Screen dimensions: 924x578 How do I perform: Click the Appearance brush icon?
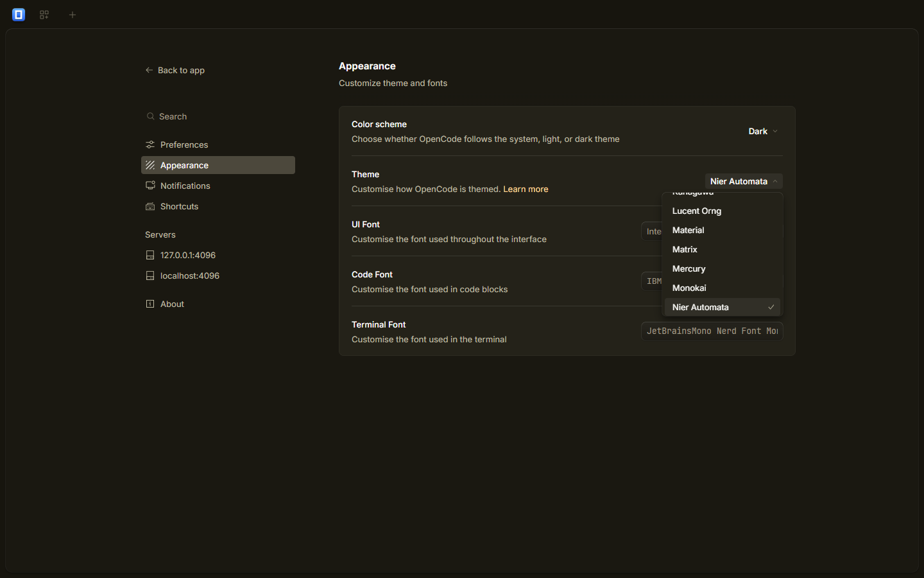pyautogui.click(x=150, y=165)
